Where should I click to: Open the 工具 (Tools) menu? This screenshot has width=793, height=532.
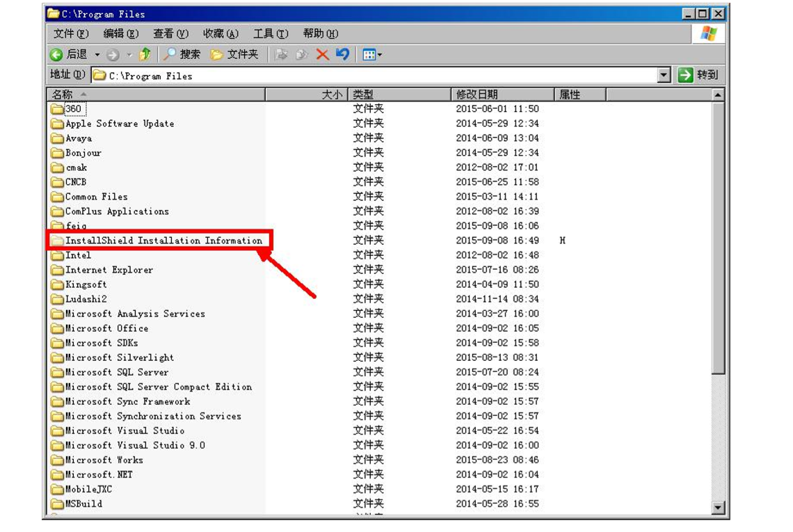pos(271,34)
